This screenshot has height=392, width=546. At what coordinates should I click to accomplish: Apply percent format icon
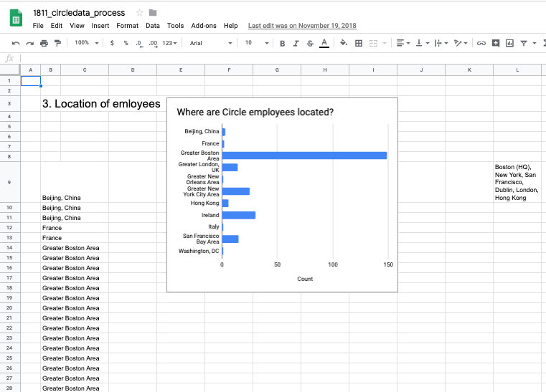coord(126,43)
